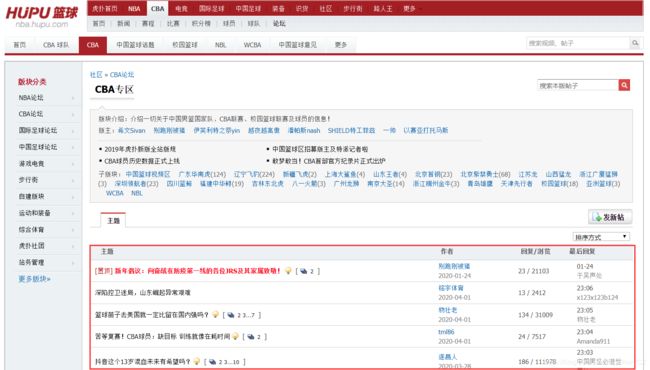
Task: Open the 排序方式 sort dropdown
Action: click(x=601, y=237)
